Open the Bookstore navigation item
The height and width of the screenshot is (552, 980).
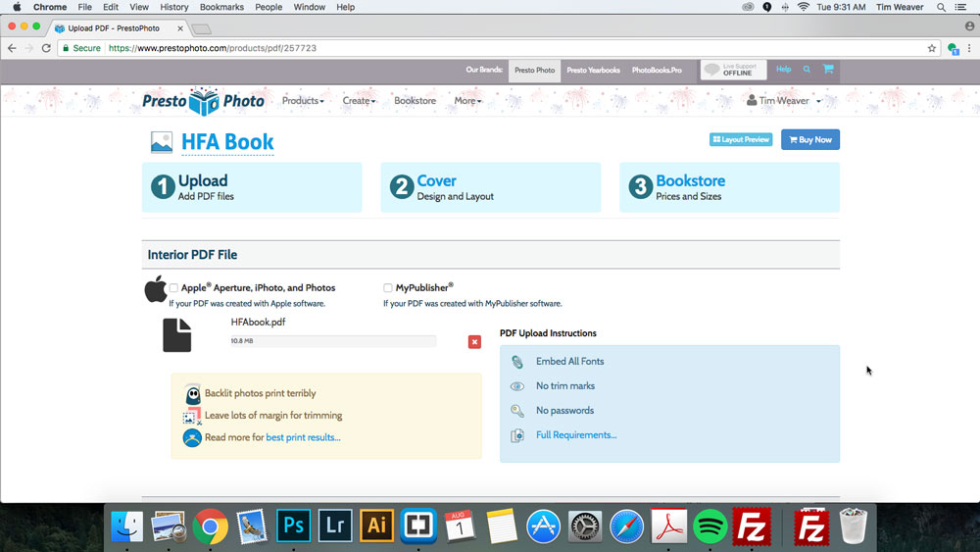pos(415,101)
